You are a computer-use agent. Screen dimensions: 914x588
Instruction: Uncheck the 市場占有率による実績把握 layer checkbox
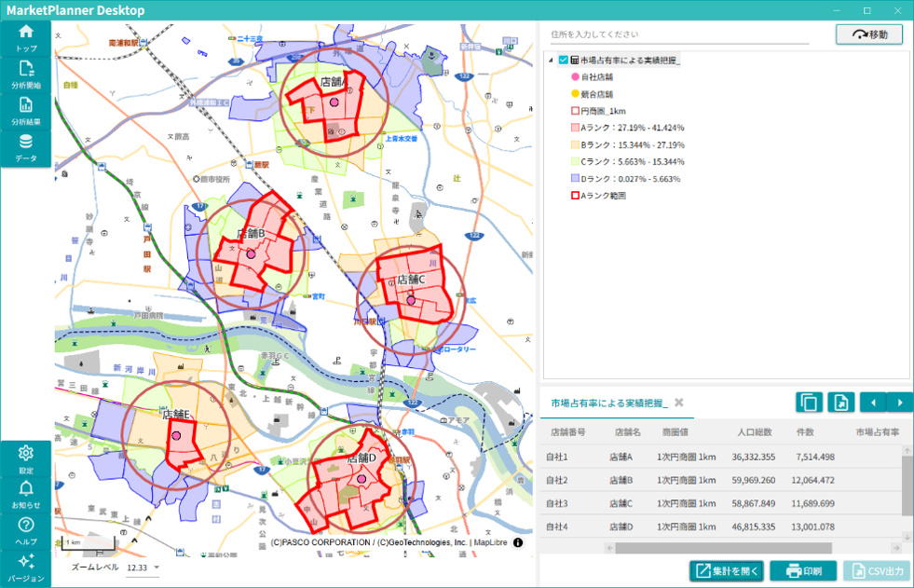(x=563, y=60)
